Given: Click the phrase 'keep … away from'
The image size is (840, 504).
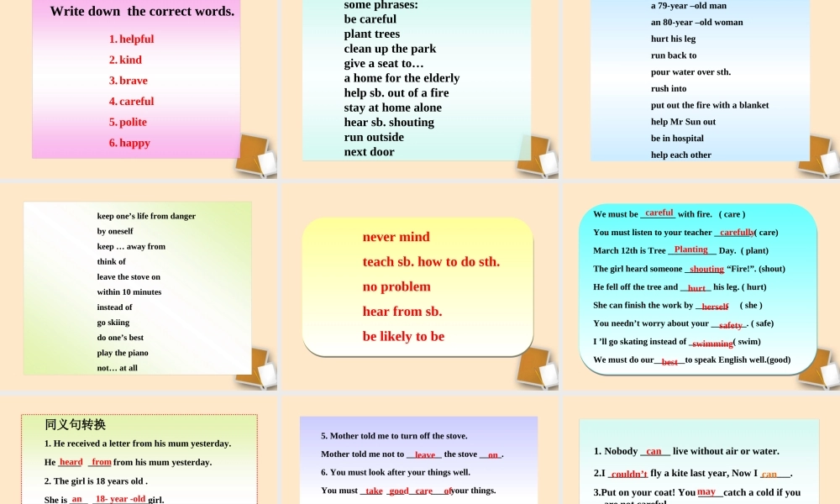Looking at the screenshot, I should click(131, 247).
